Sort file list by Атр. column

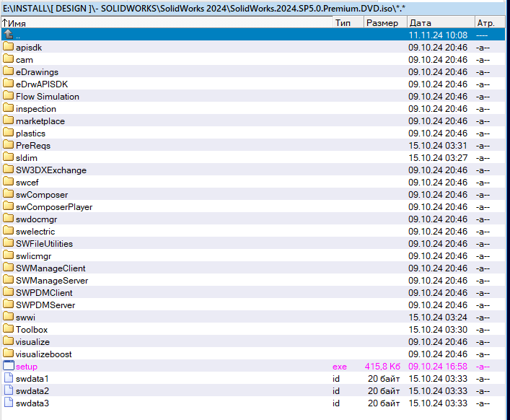pyautogui.click(x=490, y=23)
